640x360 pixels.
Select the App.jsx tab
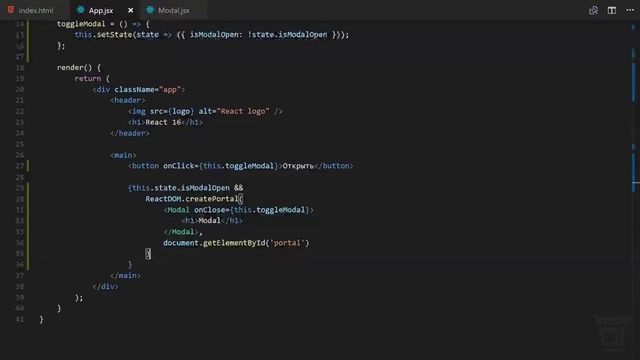101,10
